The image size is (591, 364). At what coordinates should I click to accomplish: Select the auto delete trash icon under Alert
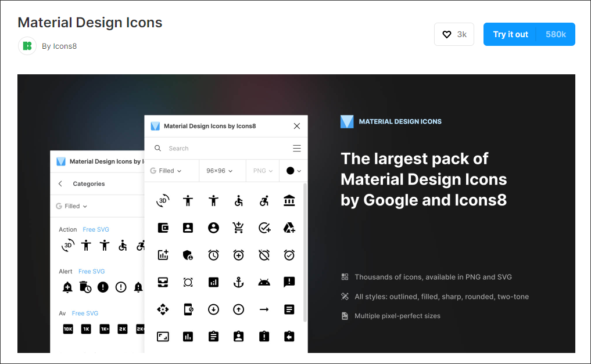pos(85,287)
